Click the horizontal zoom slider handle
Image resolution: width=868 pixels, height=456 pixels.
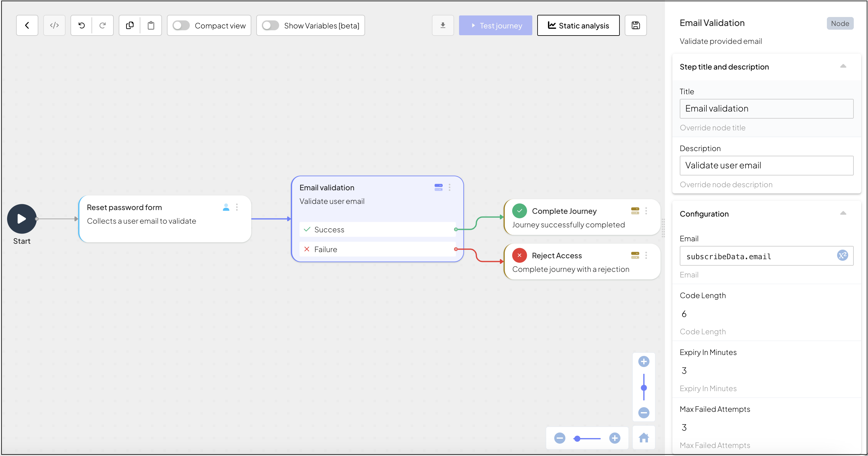coord(577,438)
